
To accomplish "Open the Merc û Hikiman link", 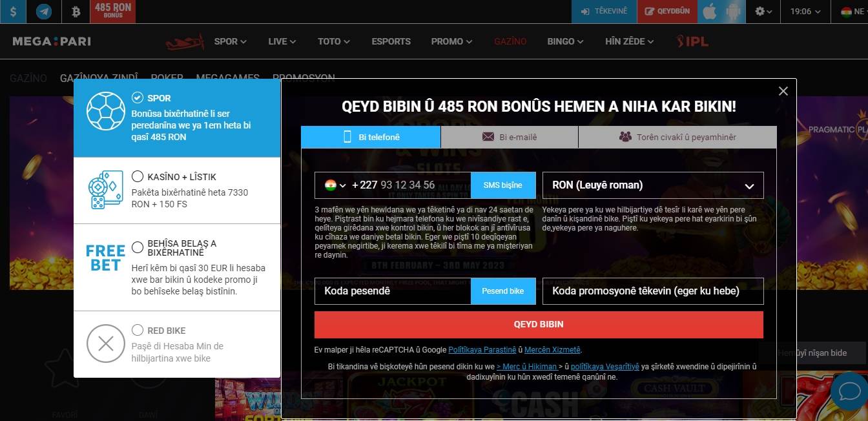I will click(529, 367).
